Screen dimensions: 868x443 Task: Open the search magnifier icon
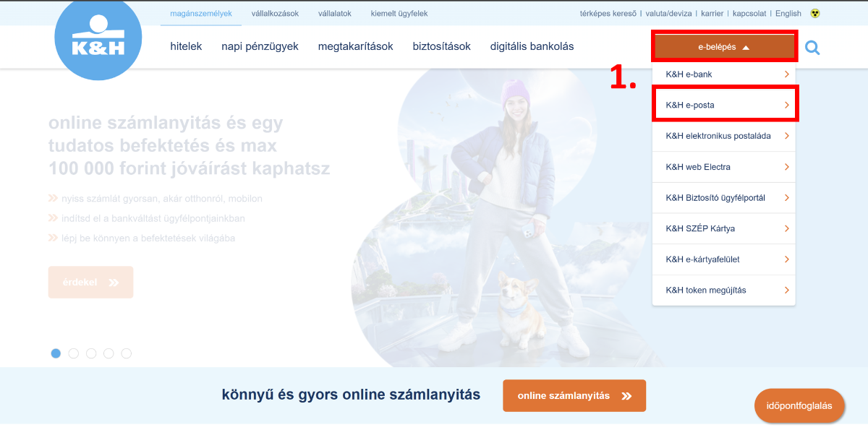point(812,48)
